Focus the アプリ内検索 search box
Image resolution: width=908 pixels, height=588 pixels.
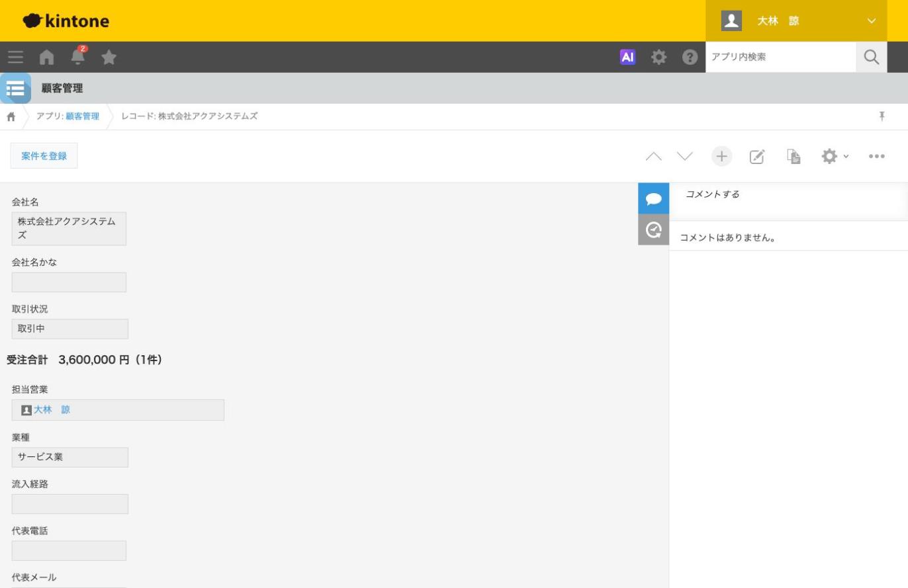click(781, 58)
